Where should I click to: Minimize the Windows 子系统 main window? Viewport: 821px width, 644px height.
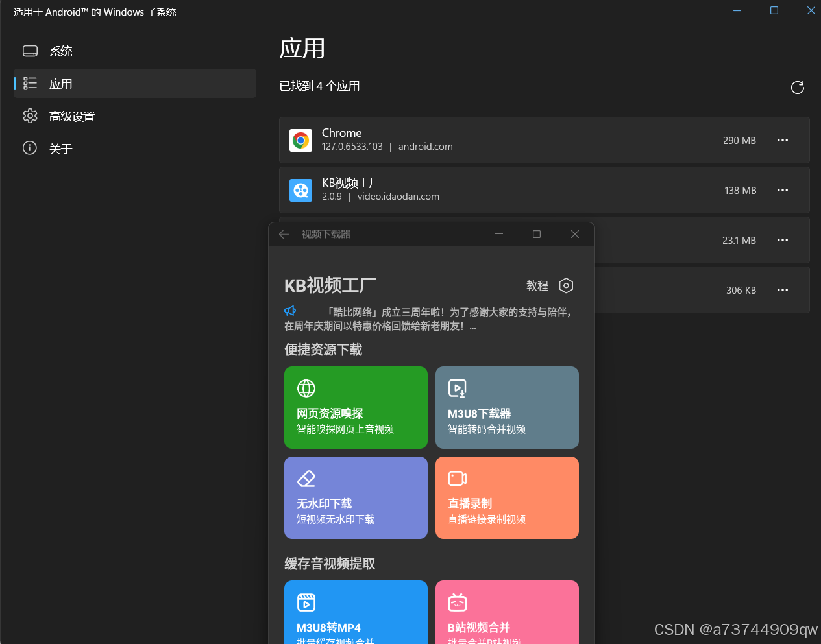pyautogui.click(x=737, y=10)
